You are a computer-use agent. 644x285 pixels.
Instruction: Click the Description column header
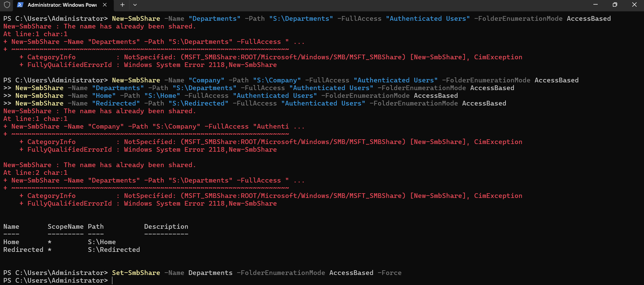click(x=166, y=226)
